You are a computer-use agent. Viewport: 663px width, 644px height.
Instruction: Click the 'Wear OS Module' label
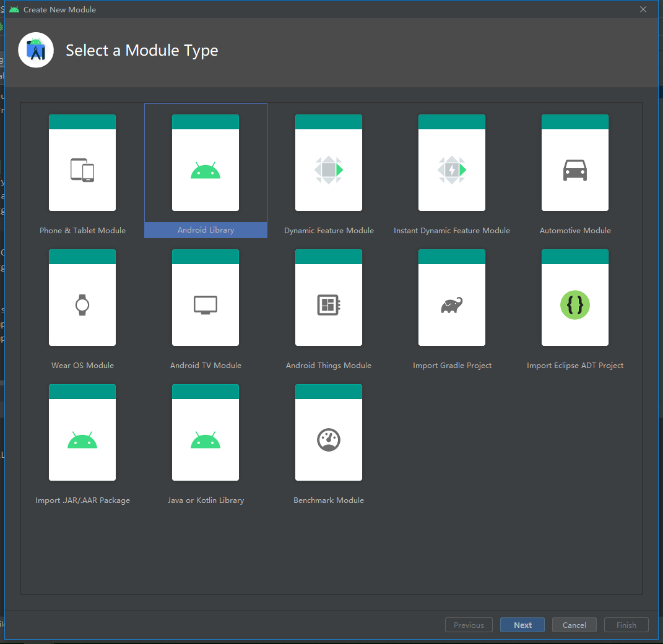[82, 365]
